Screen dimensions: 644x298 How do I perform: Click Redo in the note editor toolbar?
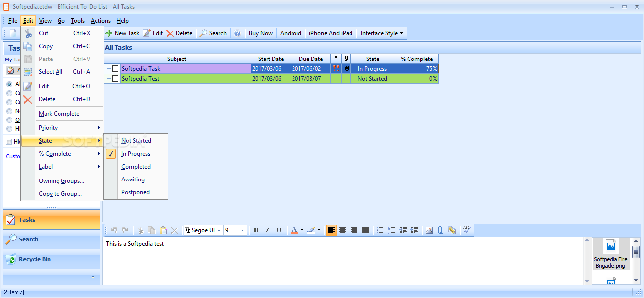(x=125, y=230)
